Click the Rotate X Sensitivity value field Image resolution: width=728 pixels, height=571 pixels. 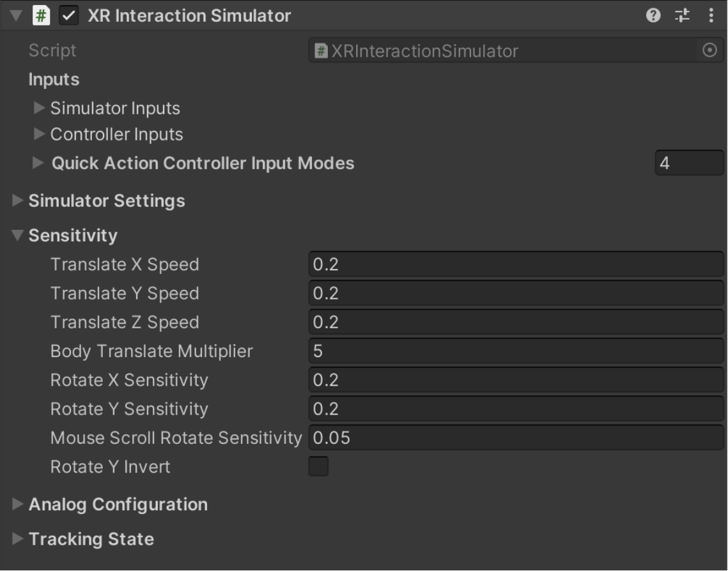(x=516, y=379)
